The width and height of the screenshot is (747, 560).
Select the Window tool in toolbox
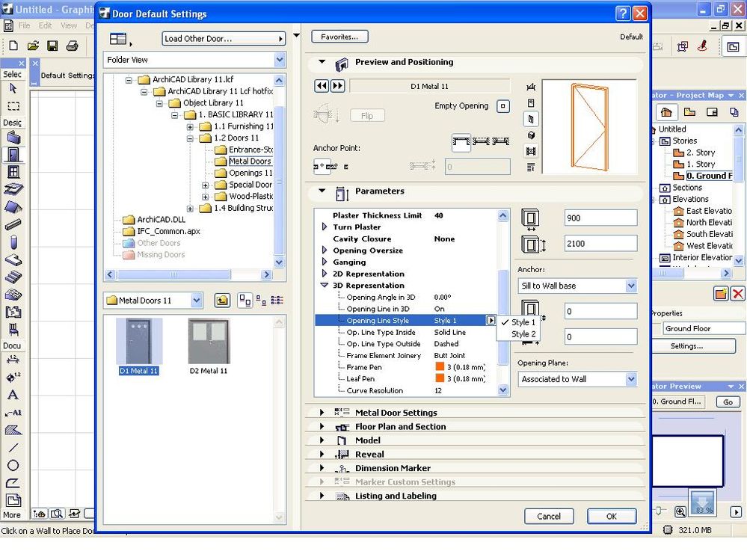[x=13, y=172]
